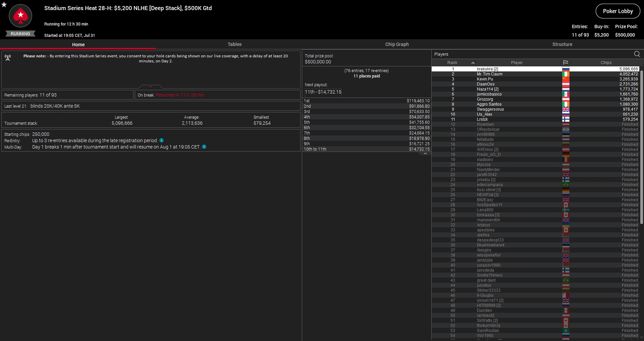Click the average stack value 2,113,636
The width and height of the screenshot is (644, 341).
coord(192,123)
